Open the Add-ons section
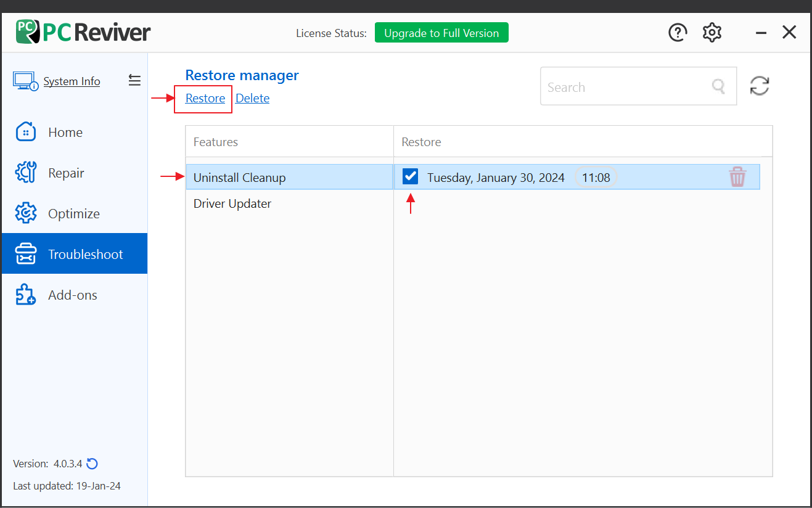This screenshot has width=812, height=508. [74, 295]
